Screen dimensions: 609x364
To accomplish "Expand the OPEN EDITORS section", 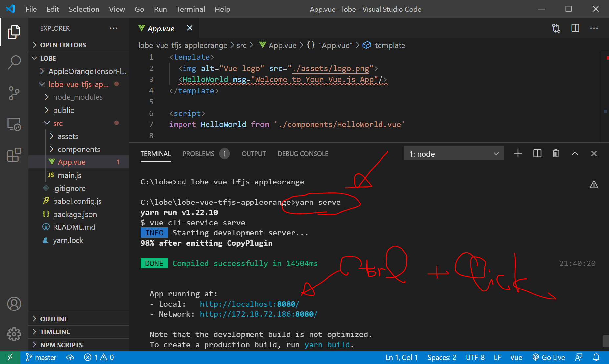I will [x=78, y=45].
